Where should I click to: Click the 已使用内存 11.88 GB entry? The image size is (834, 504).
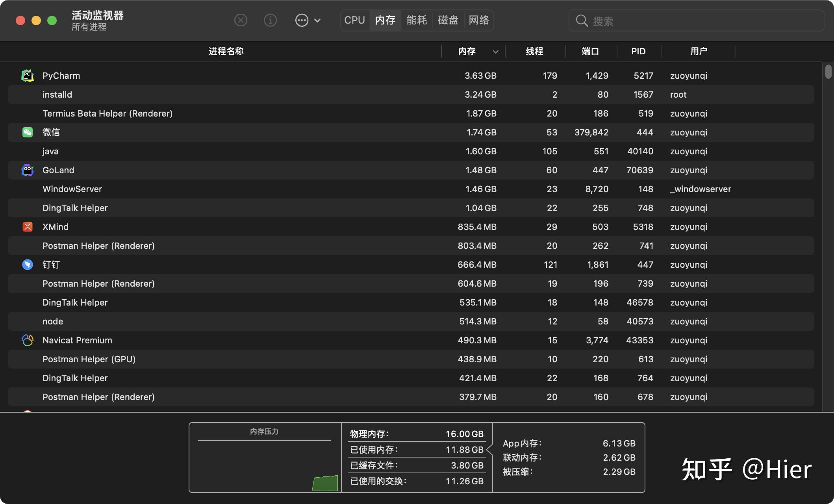click(417, 450)
